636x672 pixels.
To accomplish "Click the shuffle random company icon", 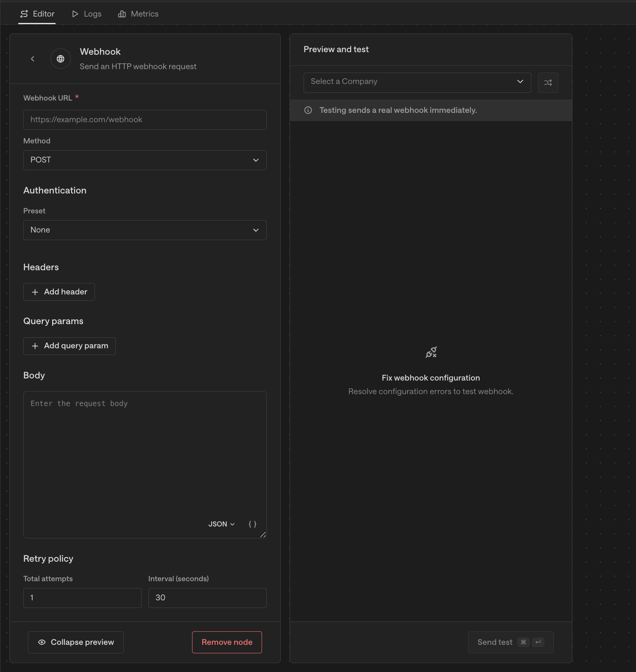I will click(x=548, y=83).
